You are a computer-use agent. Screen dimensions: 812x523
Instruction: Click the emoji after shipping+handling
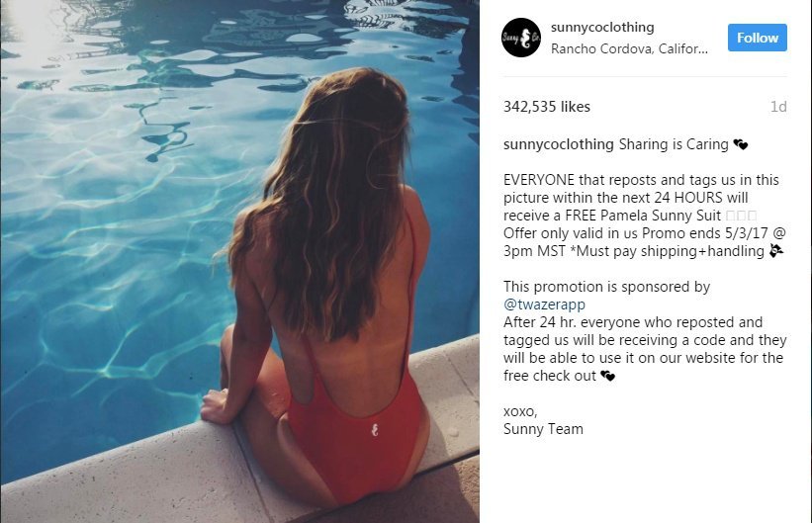pos(775,251)
